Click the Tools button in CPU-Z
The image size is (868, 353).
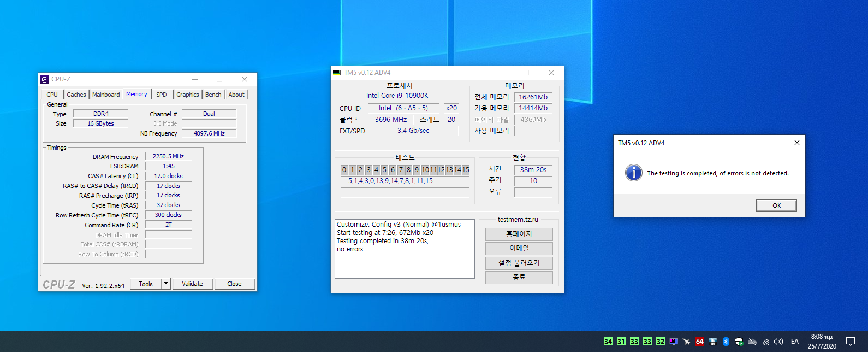pyautogui.click(x=146, y=284)
